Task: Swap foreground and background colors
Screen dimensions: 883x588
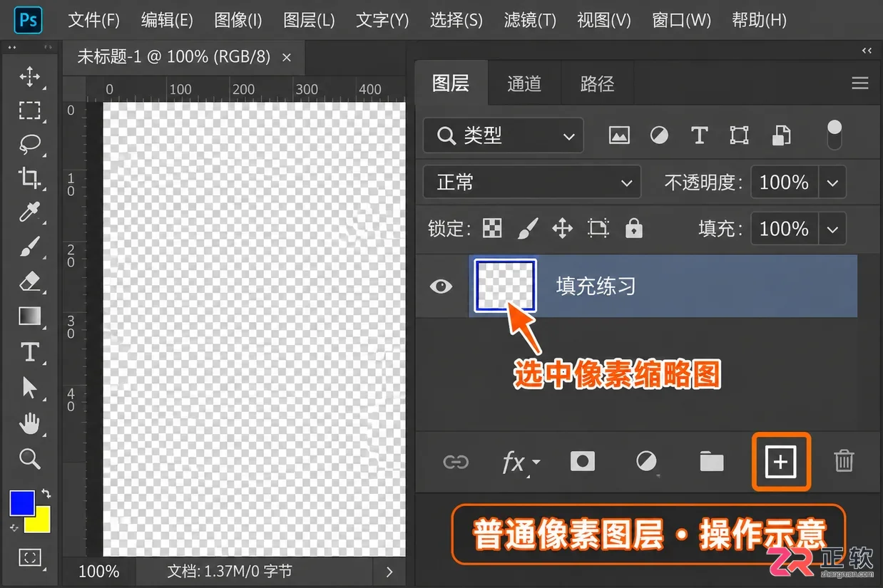Action: [x=46, y=493]
